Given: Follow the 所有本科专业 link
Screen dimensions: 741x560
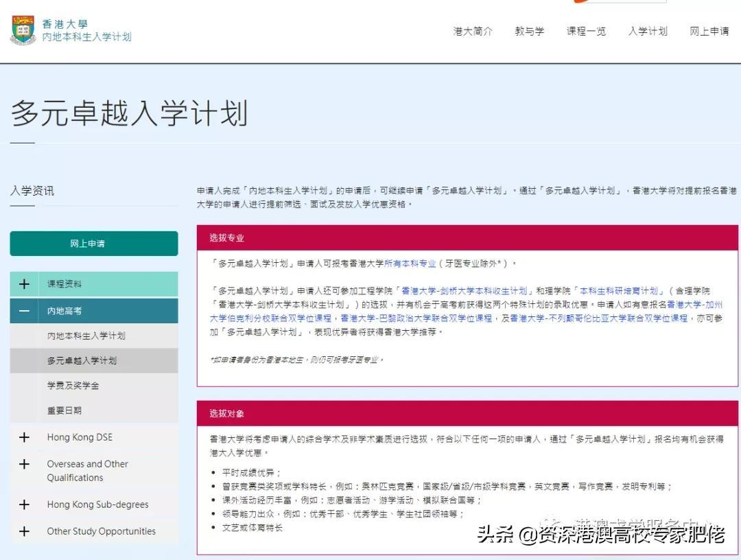Looking at the screenshot, I should tap(410, 264).
